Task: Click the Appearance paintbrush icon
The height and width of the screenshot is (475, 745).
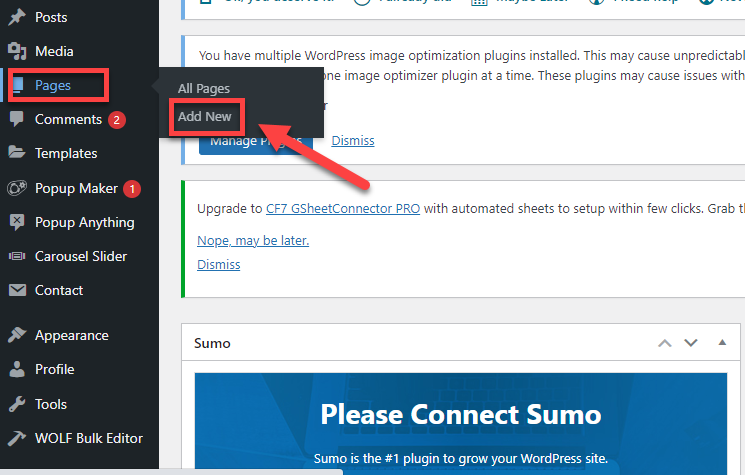Action: pos(17,335)
